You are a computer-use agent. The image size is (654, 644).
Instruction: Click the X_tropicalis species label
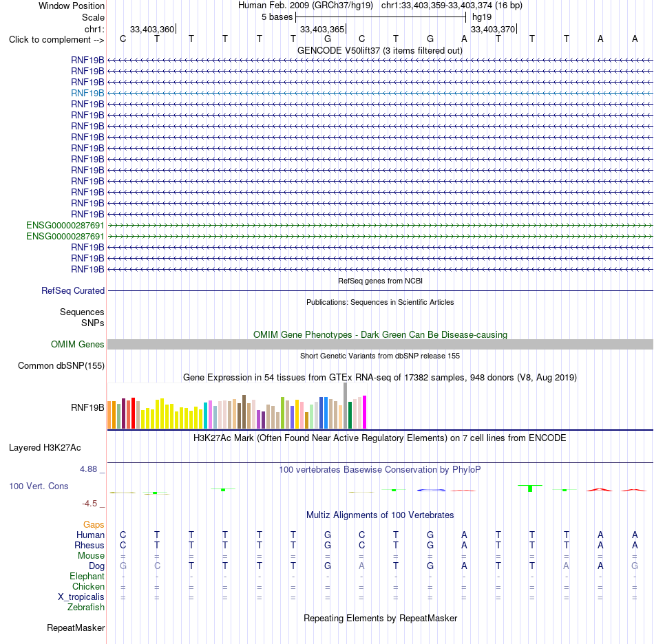pyautogui.click(x=81, y=597)
